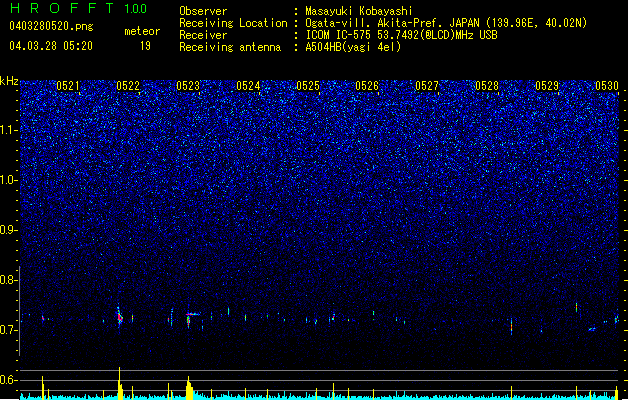Click the 0528 time marker
The image size is (629, 400).
[x=487, y=85]
